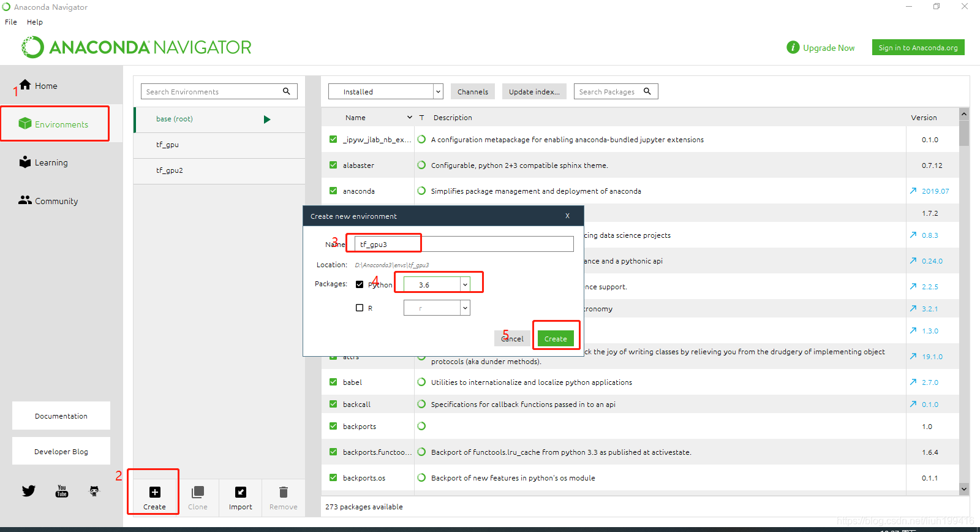Viewport: 980px width, 532px height.
Task: Open the Community section
Action: click(48, 200)
